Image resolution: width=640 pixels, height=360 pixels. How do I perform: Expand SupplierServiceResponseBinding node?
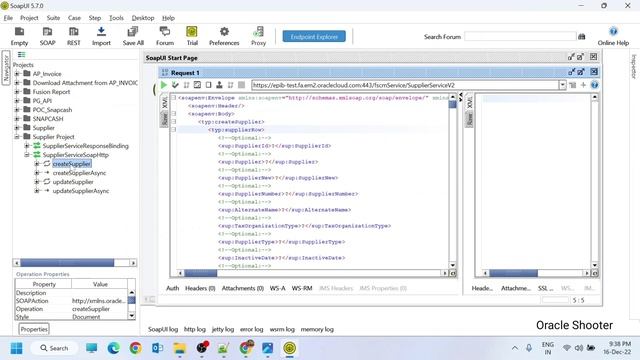click(x=27, y=146)
